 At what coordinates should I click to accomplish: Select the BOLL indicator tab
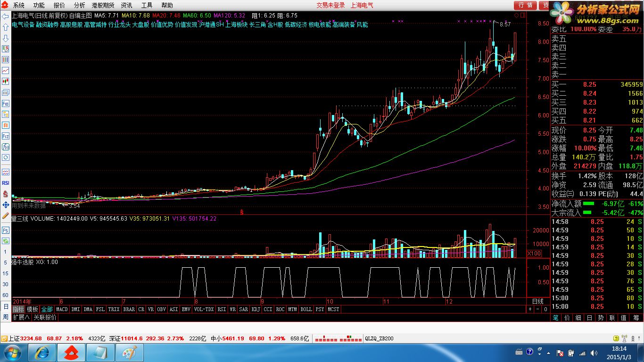pyautogui.click(x=306, y=310)
